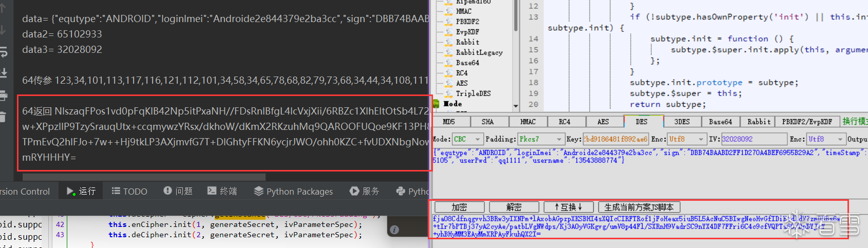
Task: Click the IV input field containing 32028092
Action: tap(754, 139)
